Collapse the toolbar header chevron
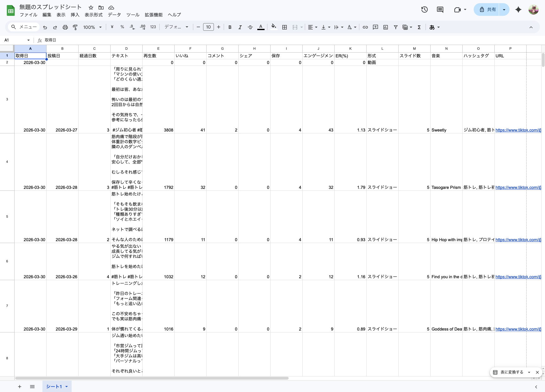 tap(531, 27)
